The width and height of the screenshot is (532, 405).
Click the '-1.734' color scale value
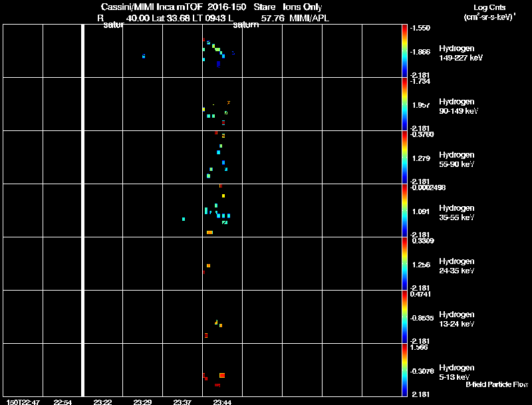420,81
